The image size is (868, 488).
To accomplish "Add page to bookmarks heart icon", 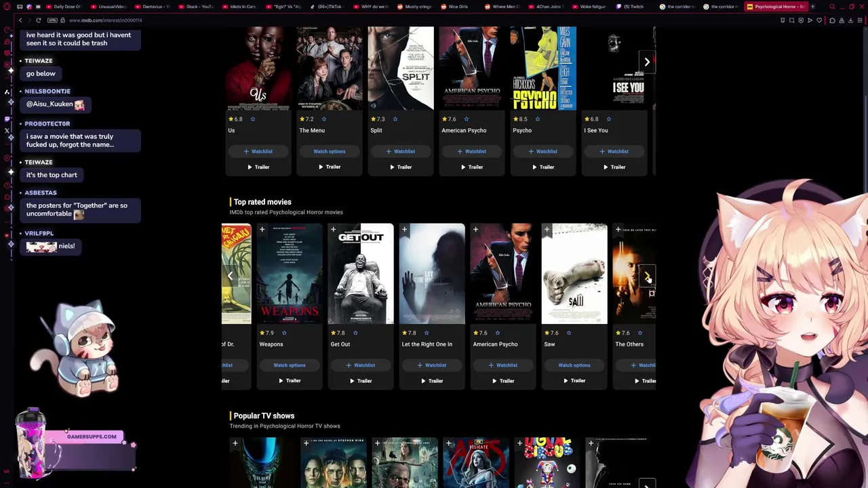I will [x=818, y=20].
